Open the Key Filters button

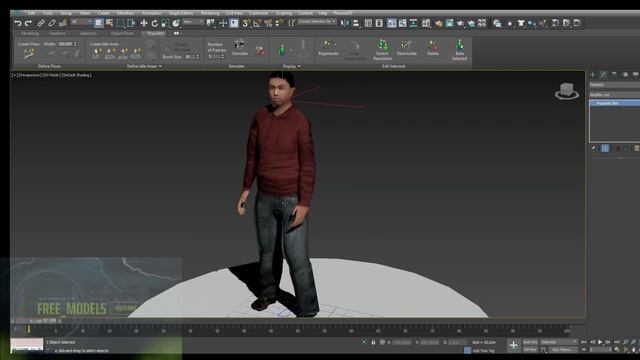point(563,349)
